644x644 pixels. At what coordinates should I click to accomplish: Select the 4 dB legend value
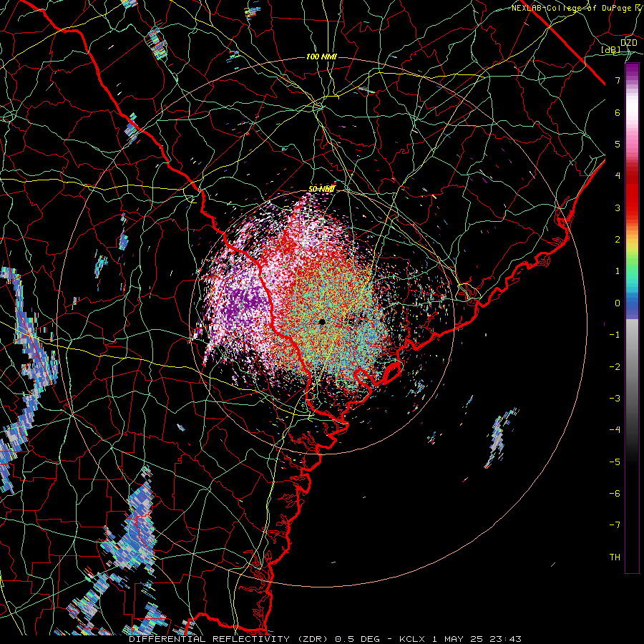618,176
